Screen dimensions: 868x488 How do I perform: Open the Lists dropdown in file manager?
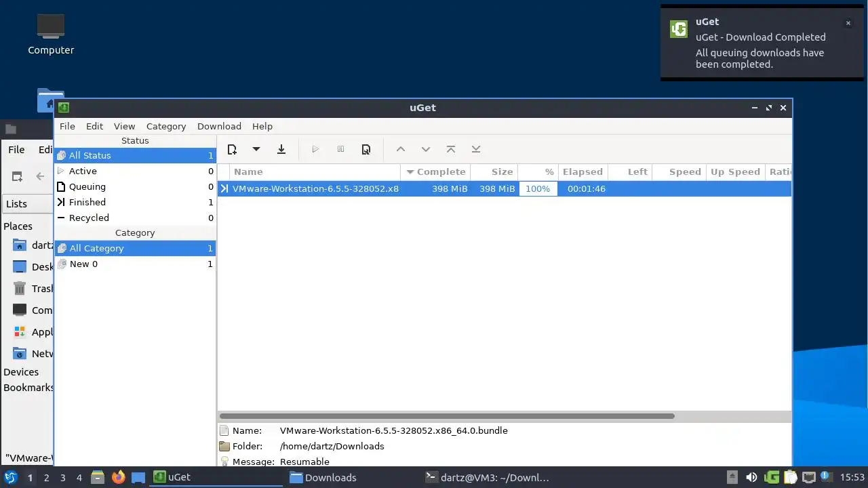[27, 204]
